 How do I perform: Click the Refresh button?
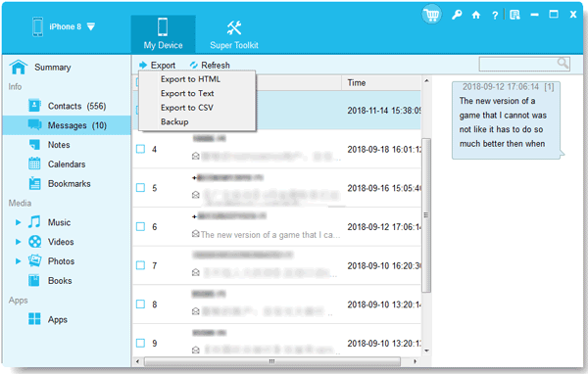210,66
